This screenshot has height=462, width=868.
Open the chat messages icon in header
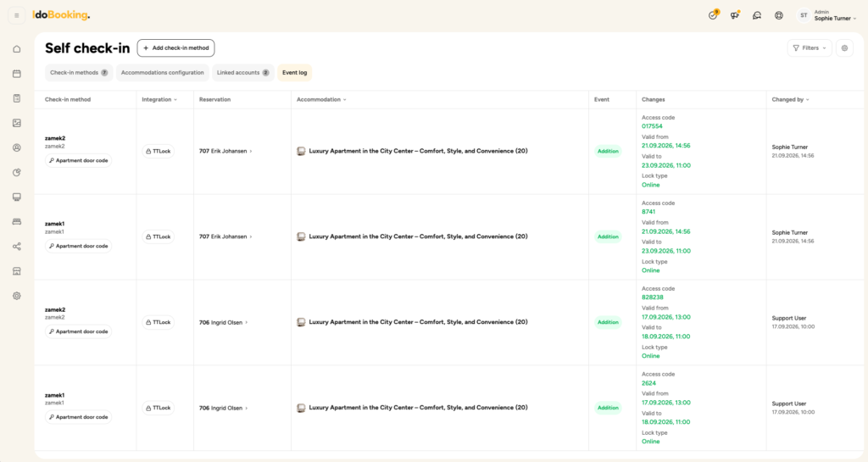(x=757, y=15)
